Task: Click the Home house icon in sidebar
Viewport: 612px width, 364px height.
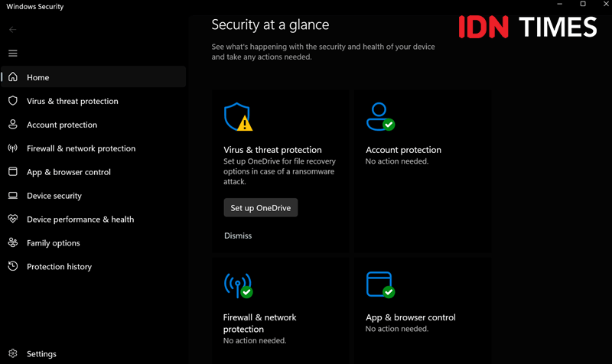Action: coord(13,77)
